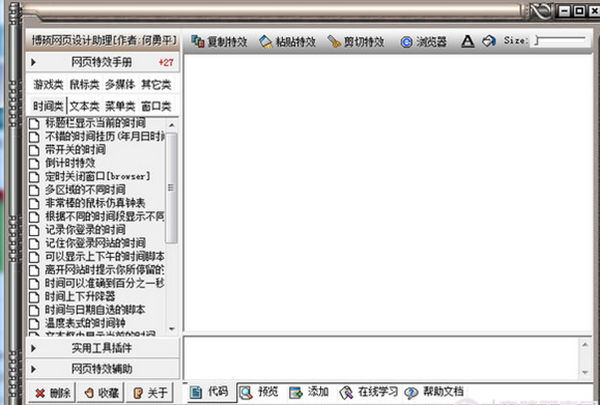
Task: Click the Size slider handle
Action: (x=537, y=40)
